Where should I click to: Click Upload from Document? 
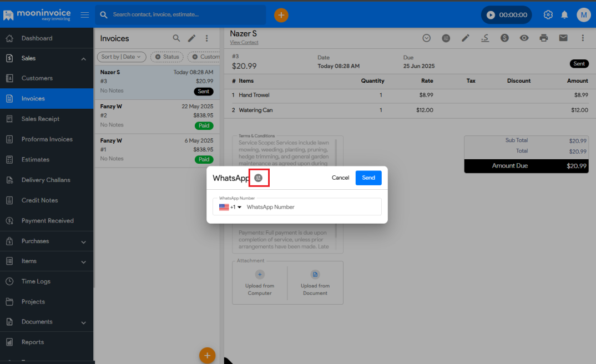click(x=315, y=284)
